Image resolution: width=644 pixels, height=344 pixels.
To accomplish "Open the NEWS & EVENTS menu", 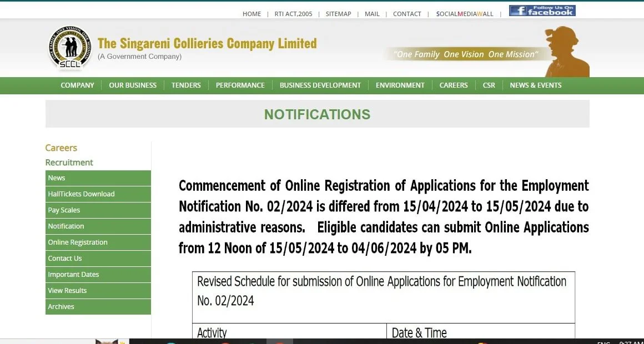I will (536, 85).
